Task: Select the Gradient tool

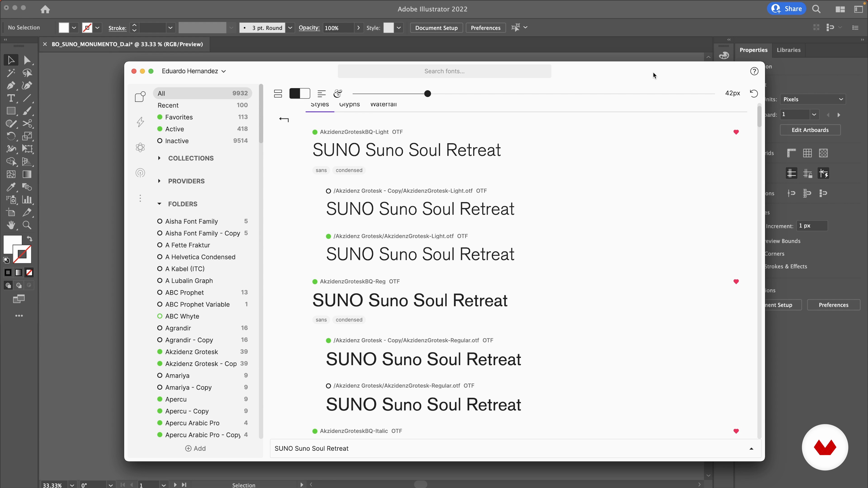Action: tap(27, 174)
